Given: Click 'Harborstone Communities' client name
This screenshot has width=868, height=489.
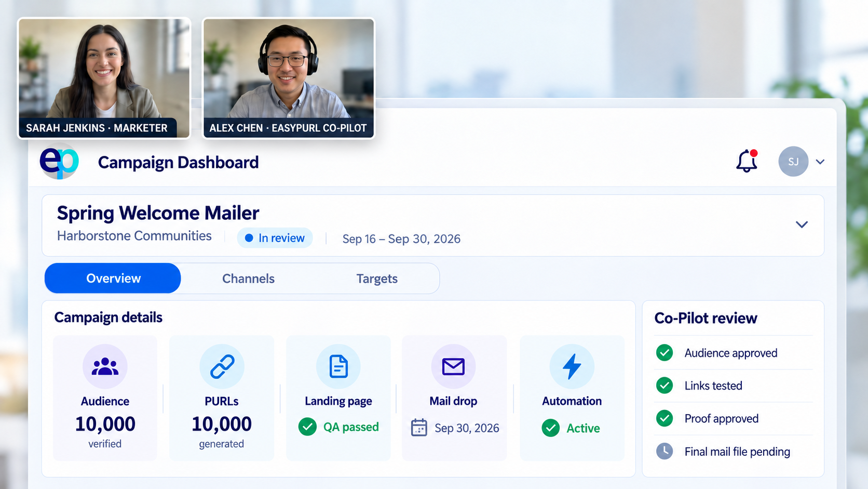Looking at the screenshot, I should point(134,236).
